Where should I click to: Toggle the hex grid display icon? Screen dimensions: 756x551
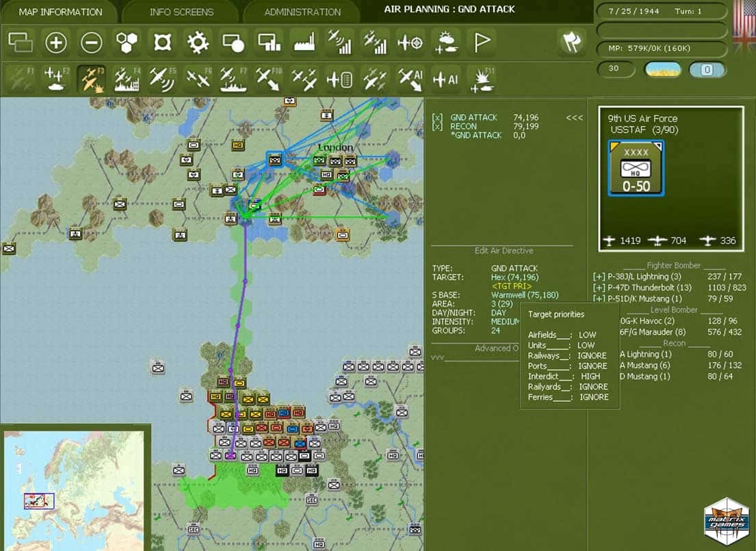tap(127, 42)
